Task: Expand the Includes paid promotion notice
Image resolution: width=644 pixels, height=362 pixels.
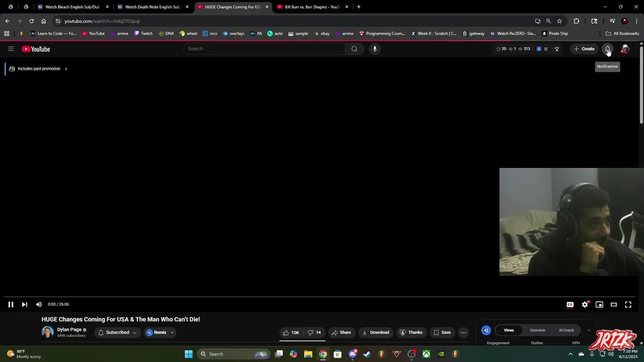Action: tap(38, 69)
